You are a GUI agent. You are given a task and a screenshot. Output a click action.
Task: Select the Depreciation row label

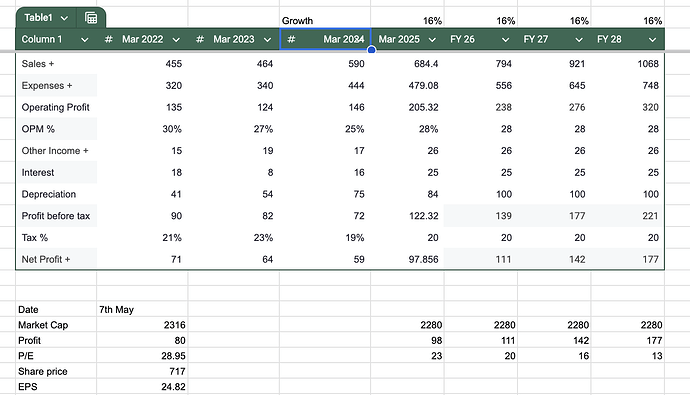[x=49, y=194]
